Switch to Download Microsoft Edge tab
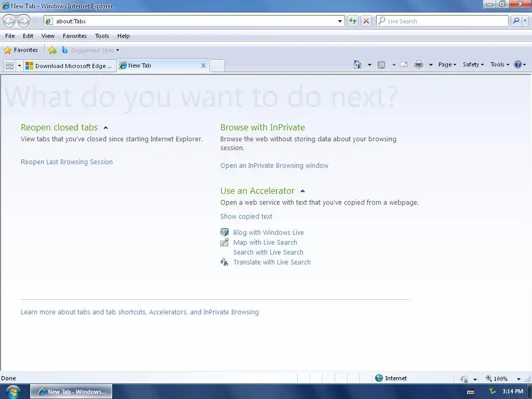Screen dimensions: 532x399 coord(70,65)
